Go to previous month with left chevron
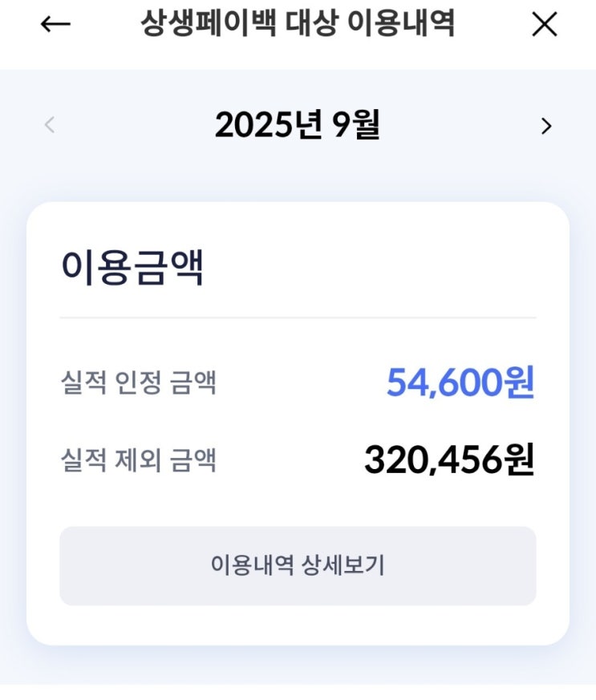The height and width of the screenshot is (700, 596). 50,125
